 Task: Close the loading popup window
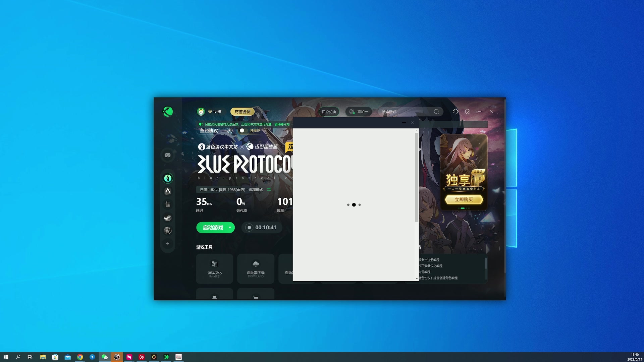(413, 123)
